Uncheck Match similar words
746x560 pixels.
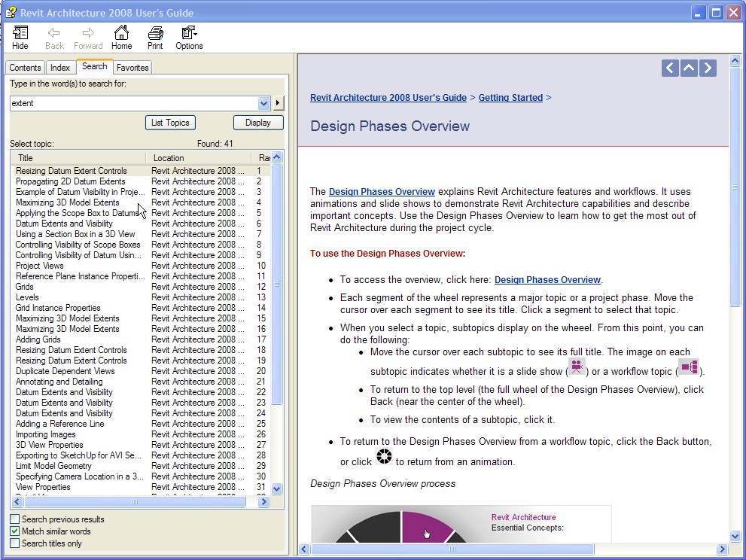15,531
